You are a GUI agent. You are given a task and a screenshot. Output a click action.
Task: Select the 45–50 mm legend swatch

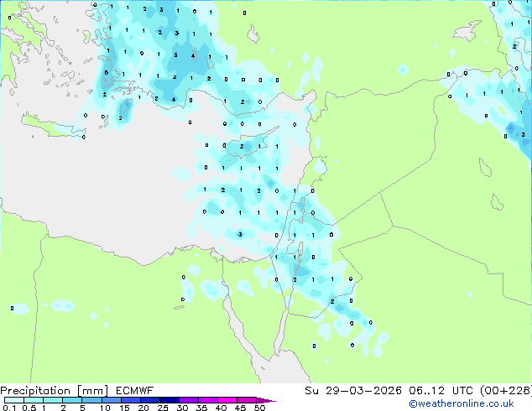[247, 400]
